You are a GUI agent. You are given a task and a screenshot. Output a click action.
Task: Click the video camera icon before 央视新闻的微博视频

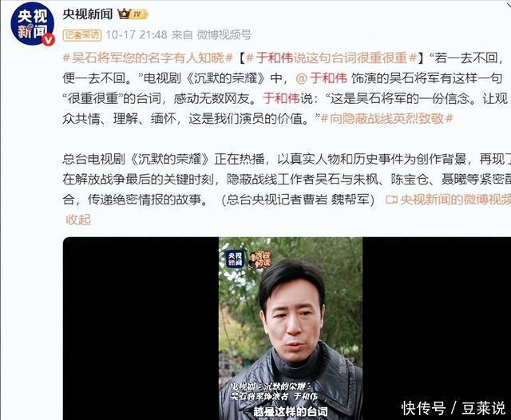pos(391,200)
